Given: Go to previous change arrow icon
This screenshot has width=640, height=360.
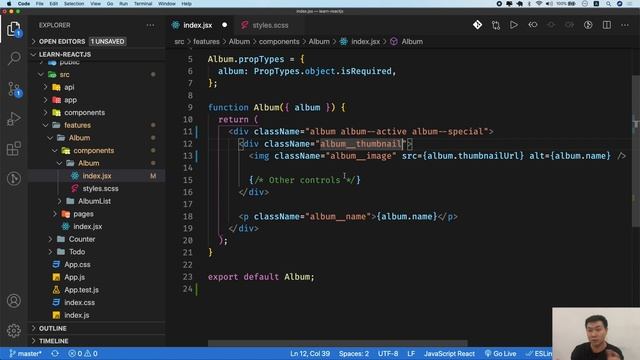Looking at the screenshot, I should tap(533, 25).
